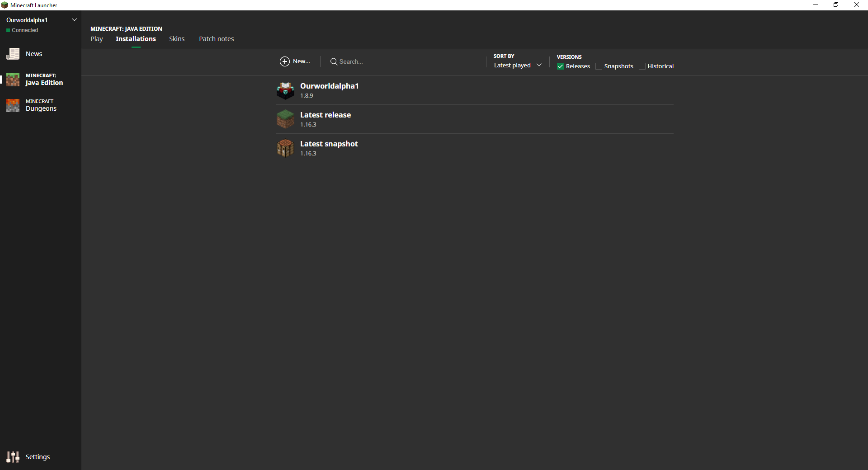Open the Sort By Latest played dropdown

[x=518, y=66]
